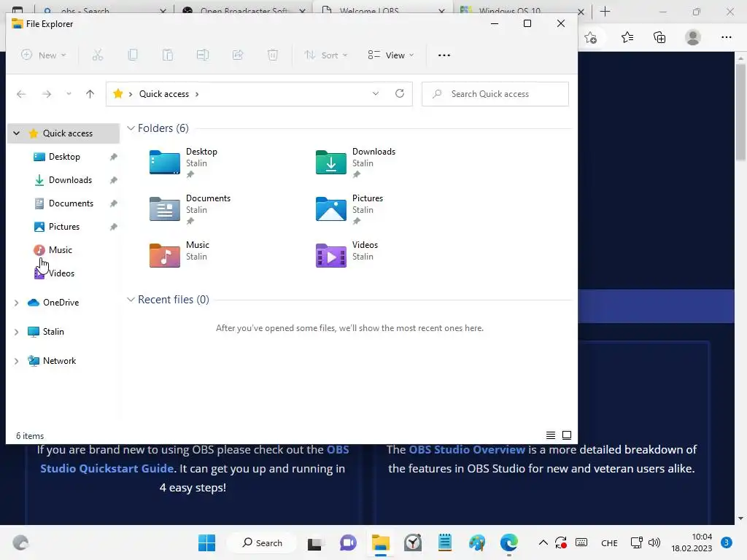747x560 pixels.
Task: Collapse the Quick access tree node
Action: coord(17,133)
